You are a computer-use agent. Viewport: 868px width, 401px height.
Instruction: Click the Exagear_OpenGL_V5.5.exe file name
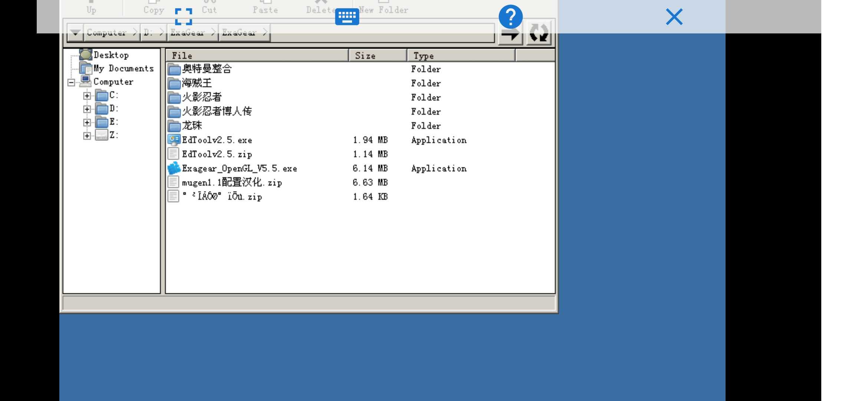point(239,169)
